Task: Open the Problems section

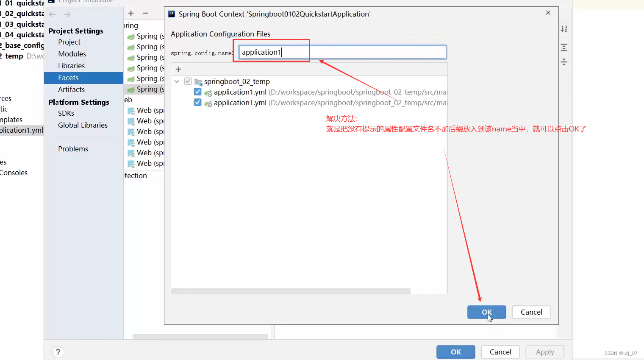Action: click(73, 149)
